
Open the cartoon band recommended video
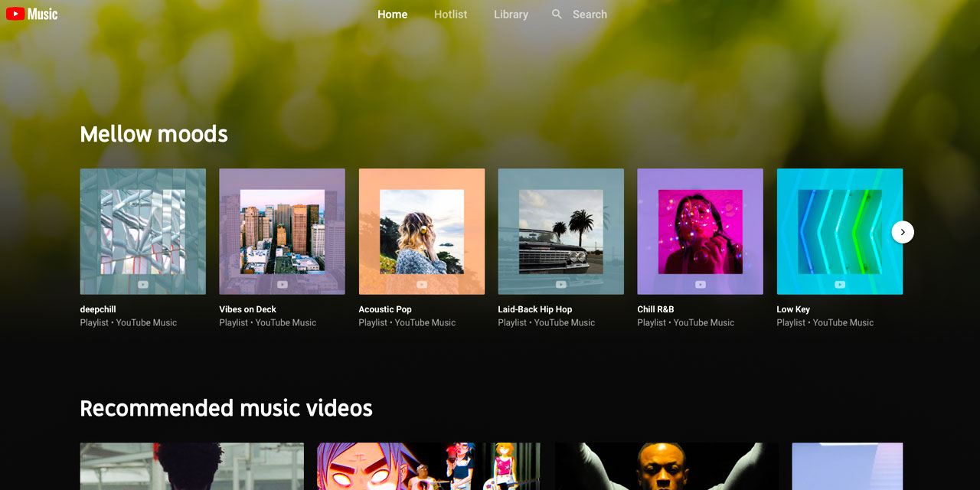click(429, 466)
